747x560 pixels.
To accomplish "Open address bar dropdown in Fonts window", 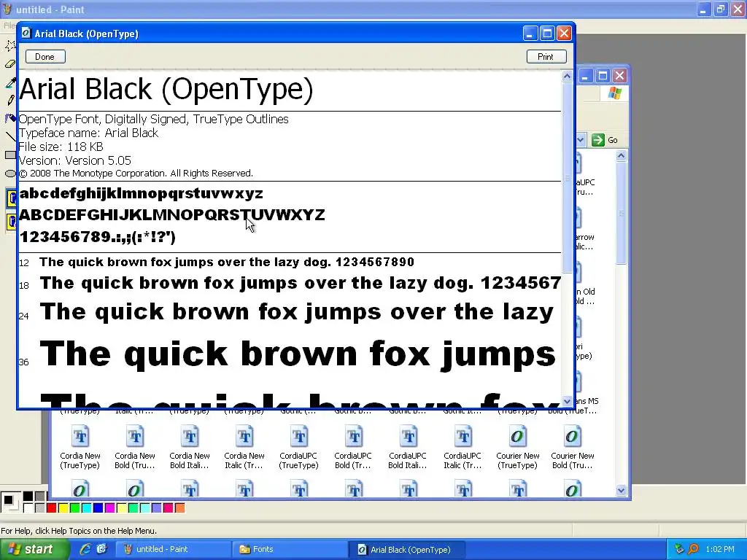I will (581, 140).
